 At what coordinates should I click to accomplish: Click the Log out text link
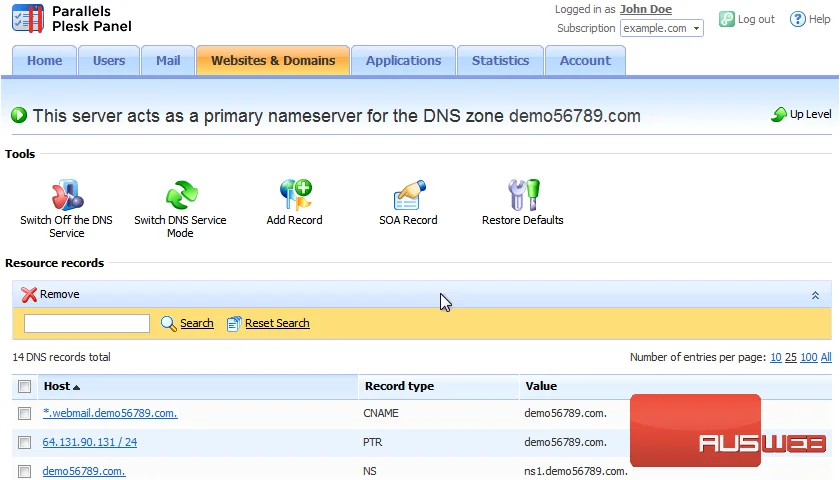coord(756,19)
